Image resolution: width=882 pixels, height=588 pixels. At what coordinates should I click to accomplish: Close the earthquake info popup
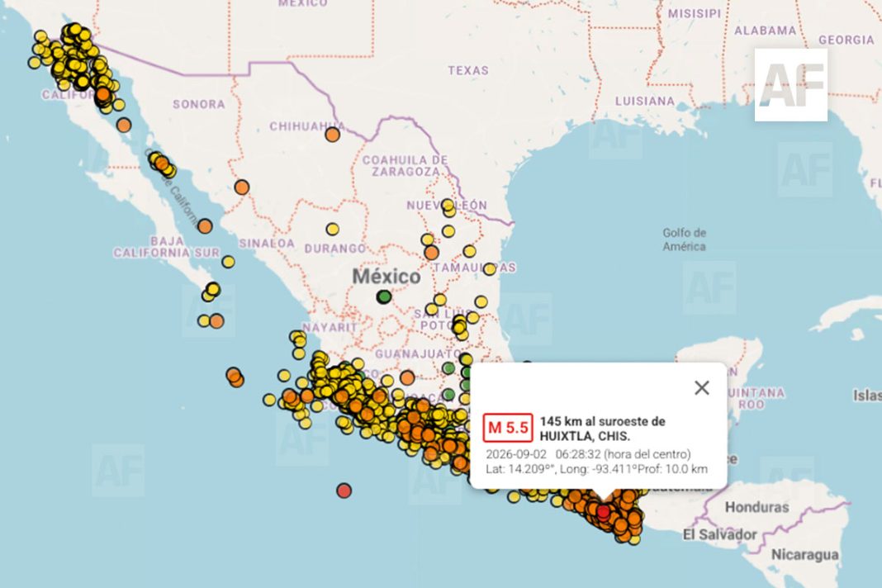coord(701,387)
